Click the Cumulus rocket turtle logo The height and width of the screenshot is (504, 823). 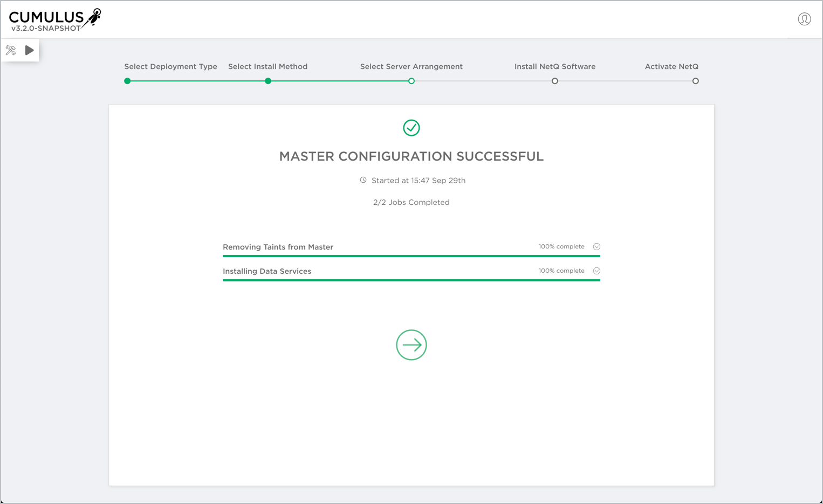93,17
